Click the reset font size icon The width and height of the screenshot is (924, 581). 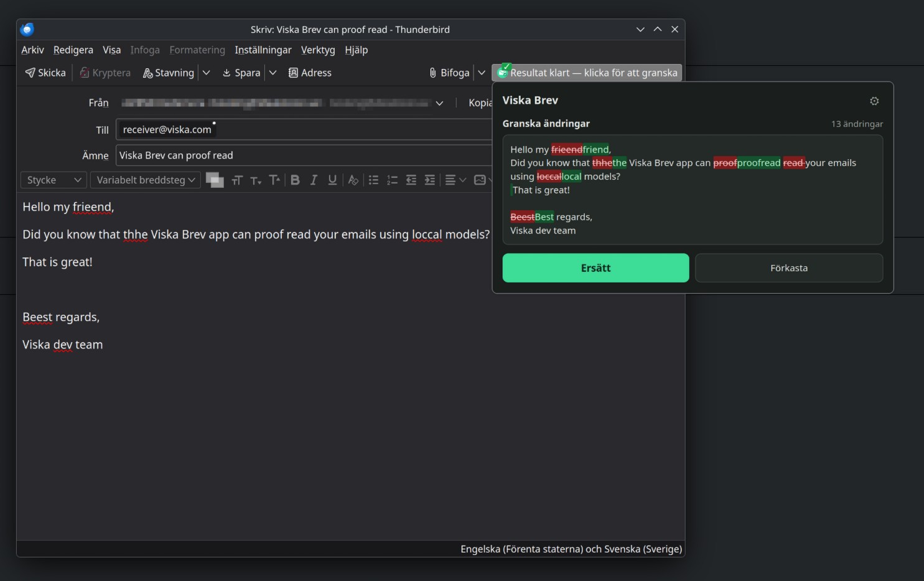237,180
